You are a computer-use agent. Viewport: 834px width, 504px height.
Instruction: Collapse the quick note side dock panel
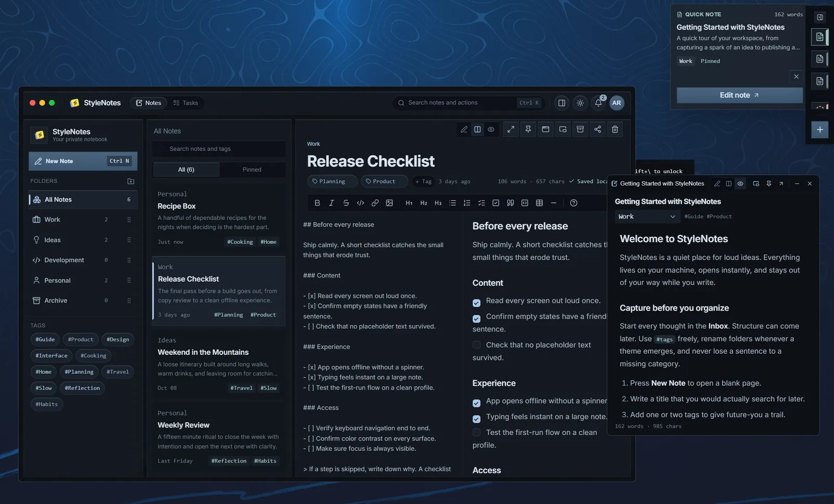820,17
